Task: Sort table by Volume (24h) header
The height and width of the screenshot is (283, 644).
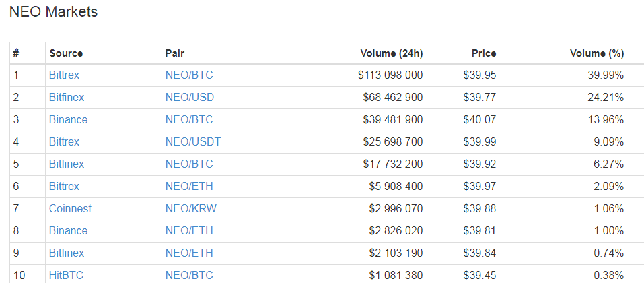Action: click(x=392, y=53)
